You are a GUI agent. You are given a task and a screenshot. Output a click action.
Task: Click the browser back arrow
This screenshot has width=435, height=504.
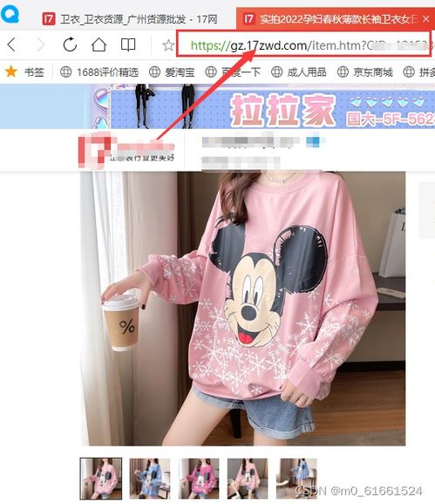tap(11, 44)
